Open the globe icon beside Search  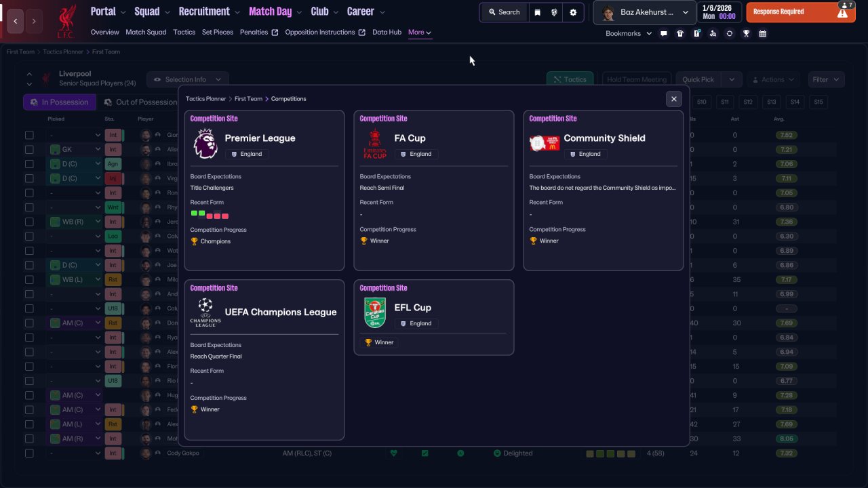point(555,12)
